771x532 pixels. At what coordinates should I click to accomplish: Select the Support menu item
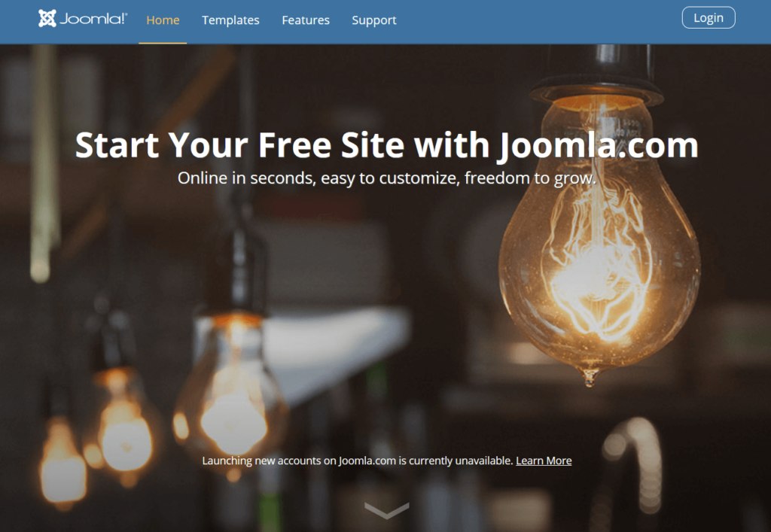tap(374, 20)
